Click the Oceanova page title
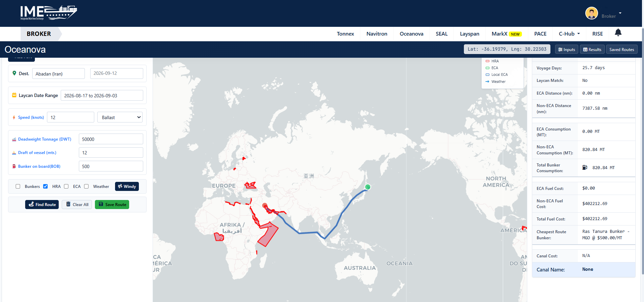Viewport: 644px width, 302px height. [x=25, y=50]
